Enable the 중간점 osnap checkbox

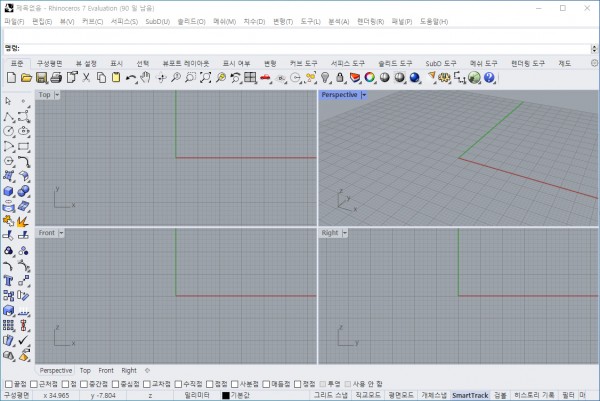[84, 384]
